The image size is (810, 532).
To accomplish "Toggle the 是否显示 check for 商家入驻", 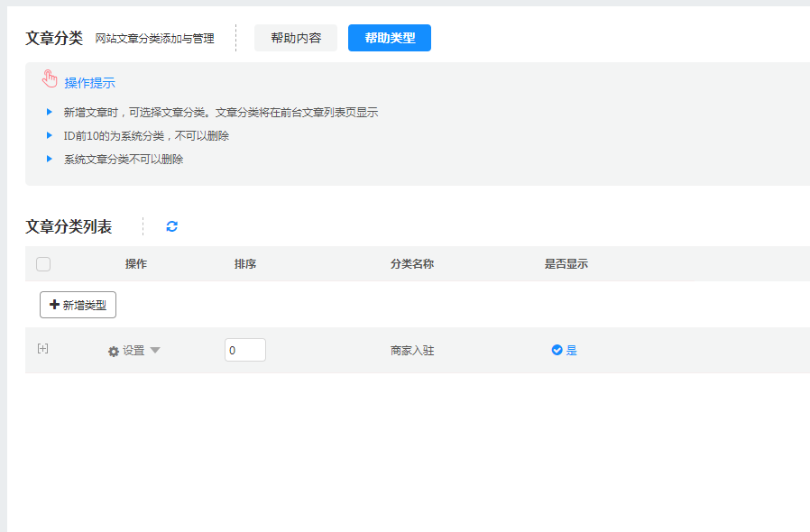I will coord(557,350).
